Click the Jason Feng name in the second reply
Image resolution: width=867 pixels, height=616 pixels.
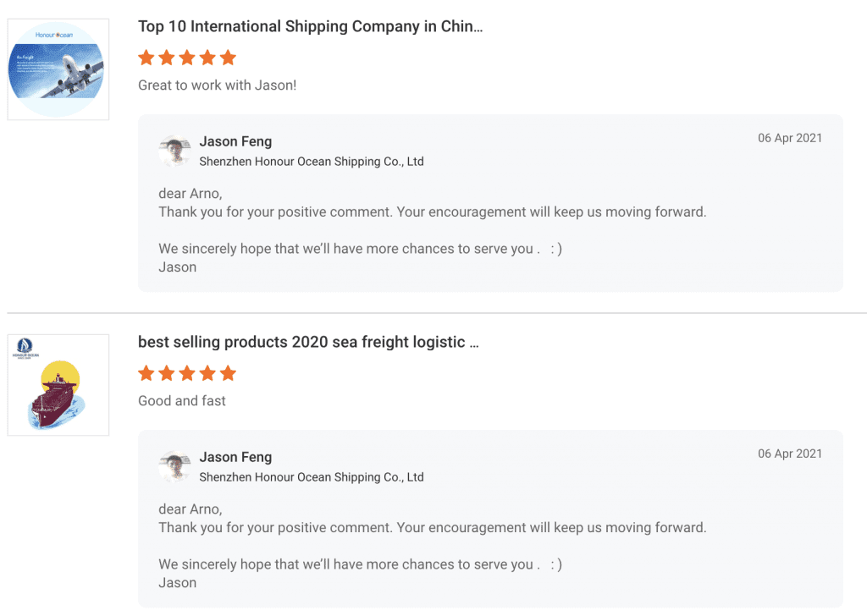235,457
